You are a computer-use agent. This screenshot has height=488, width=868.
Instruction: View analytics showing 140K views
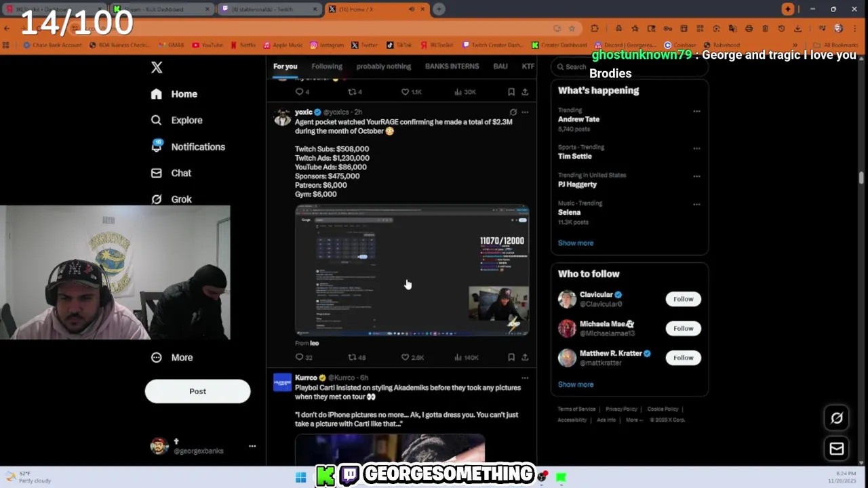point(467,357)
